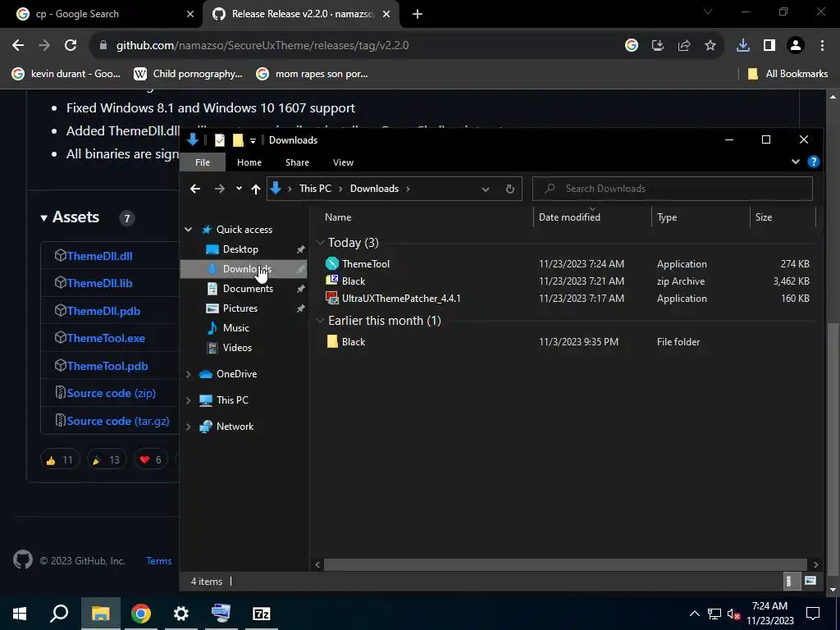Open the GitHub Terms link

tap(158, 561)
